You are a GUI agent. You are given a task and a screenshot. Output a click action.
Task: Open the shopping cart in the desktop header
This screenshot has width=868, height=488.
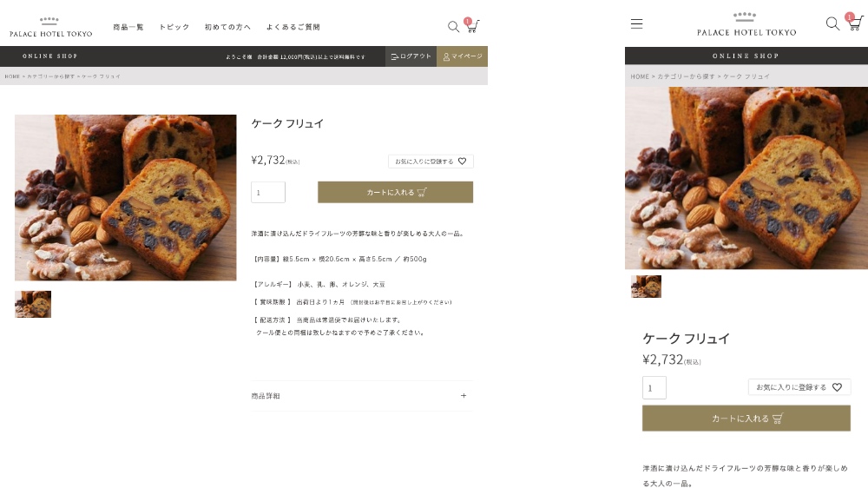(471, 25)
